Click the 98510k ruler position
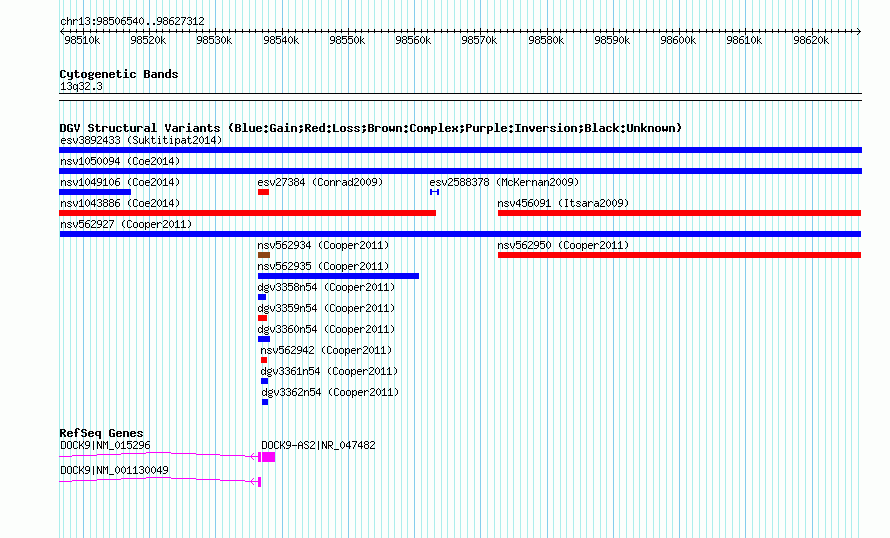The width and height of the screenshot is (890, 538). click(x=82, y=40)
